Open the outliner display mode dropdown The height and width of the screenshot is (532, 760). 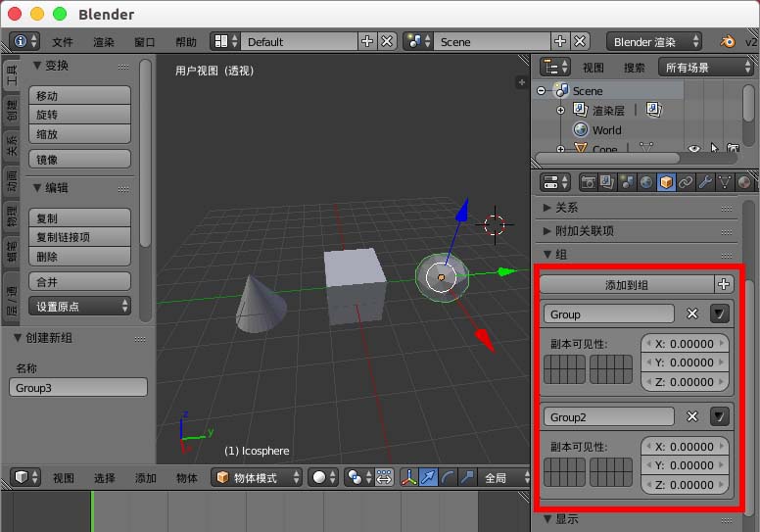click(705, 67)
